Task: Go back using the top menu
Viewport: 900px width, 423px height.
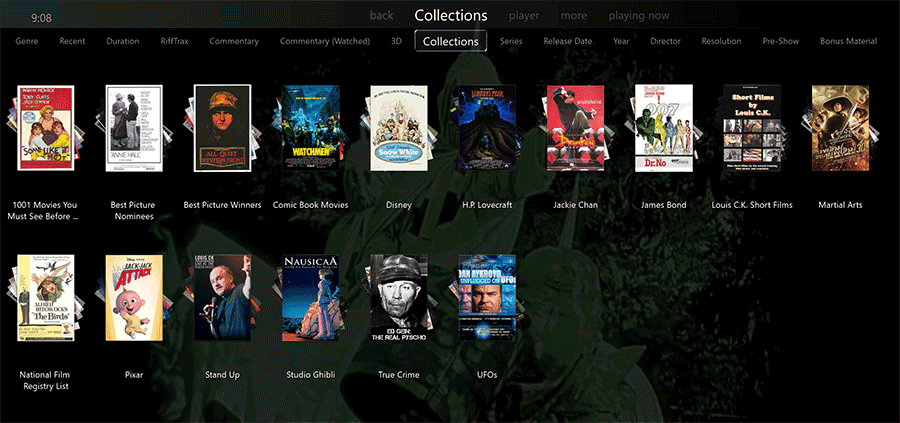Action: tap(381, 15)
